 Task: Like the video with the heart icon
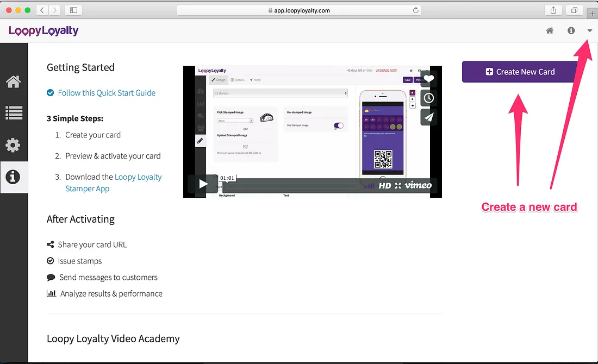[x=429, y=79]
